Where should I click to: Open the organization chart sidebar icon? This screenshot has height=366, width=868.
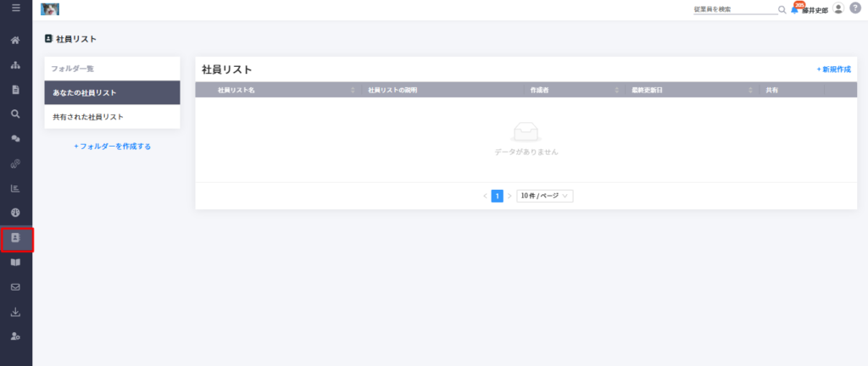16,64
